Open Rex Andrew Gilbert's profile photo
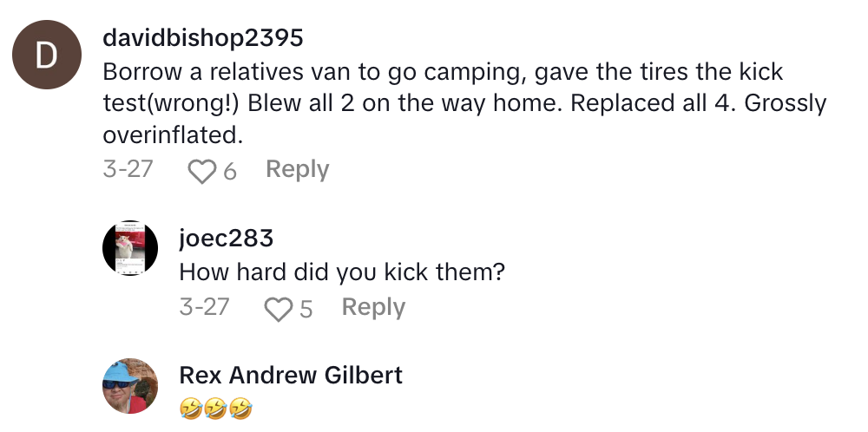This screenshot has width=868, height=432. click(x=130, y=384)
